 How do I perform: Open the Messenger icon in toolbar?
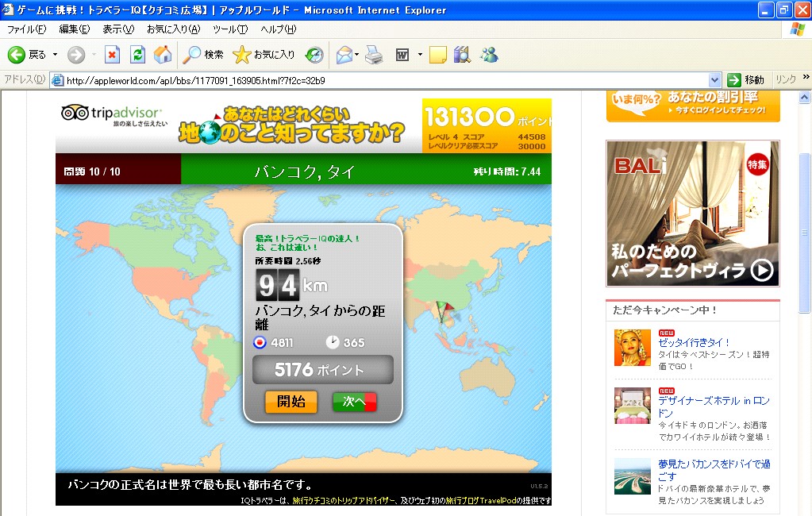[x=489, y=55]
